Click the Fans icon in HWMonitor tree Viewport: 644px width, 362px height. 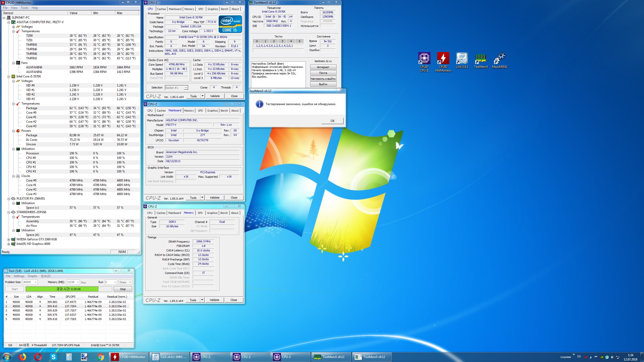(18, 63)
